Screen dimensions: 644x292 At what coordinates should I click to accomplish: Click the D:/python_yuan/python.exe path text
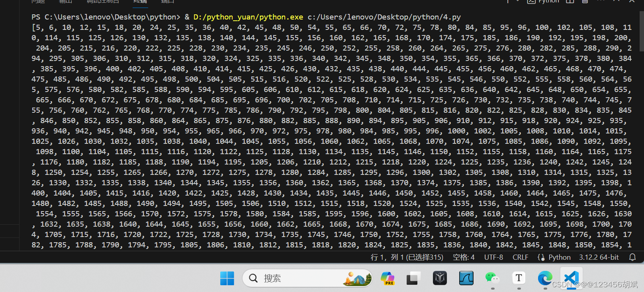248,17
